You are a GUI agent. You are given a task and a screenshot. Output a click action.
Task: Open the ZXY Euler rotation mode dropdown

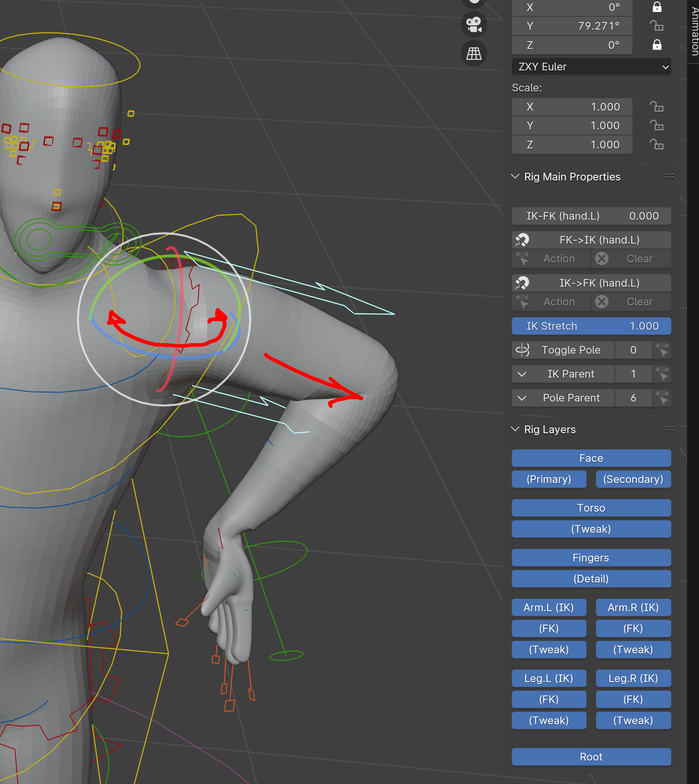pyautogui.click(x=591, y=67)
